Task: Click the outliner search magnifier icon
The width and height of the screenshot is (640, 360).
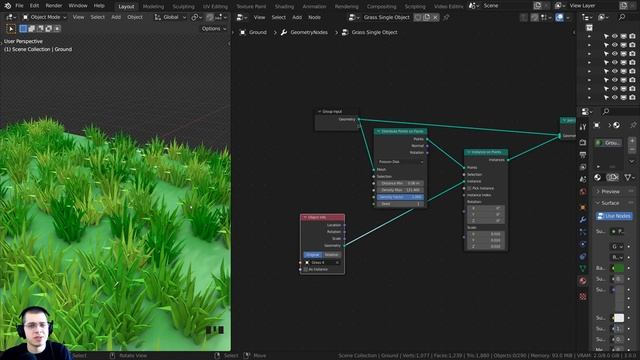Action: pos(622,17)
